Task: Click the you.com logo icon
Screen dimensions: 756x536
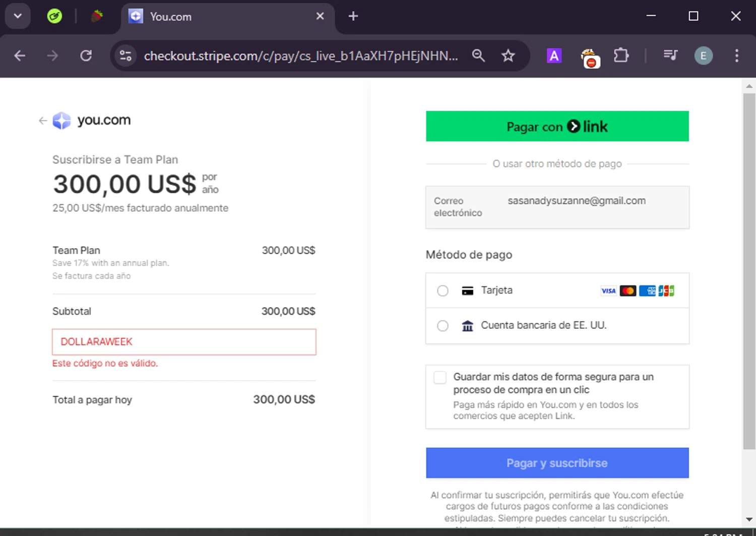Action: click(x=62, y=121)
